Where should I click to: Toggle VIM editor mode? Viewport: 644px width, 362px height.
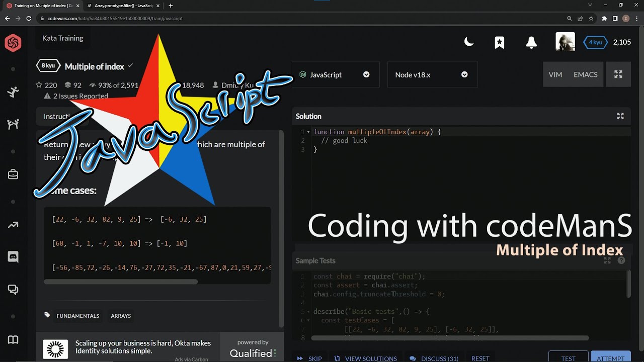555,74
